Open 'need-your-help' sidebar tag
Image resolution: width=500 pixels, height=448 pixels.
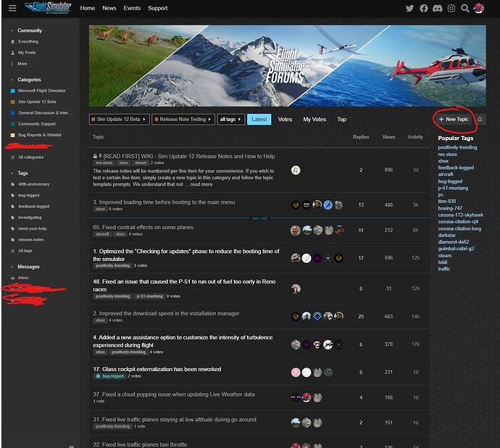[32, 229]
